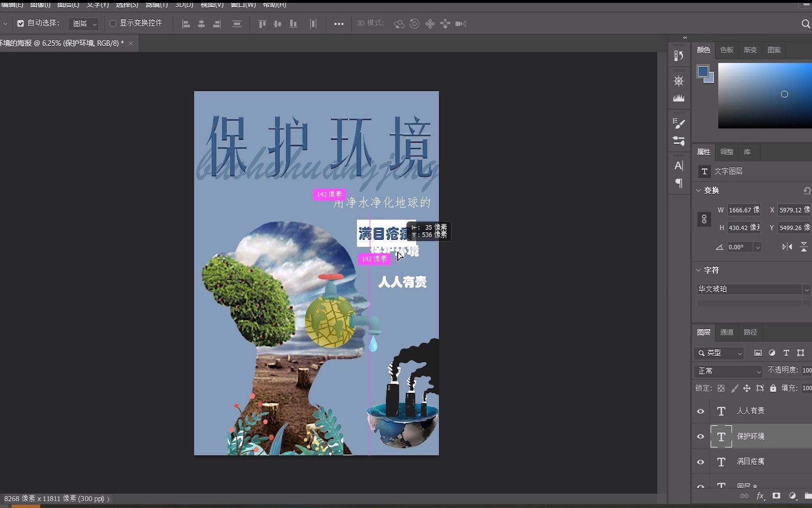Filter layers by shape layer icon

pos(801,353)
